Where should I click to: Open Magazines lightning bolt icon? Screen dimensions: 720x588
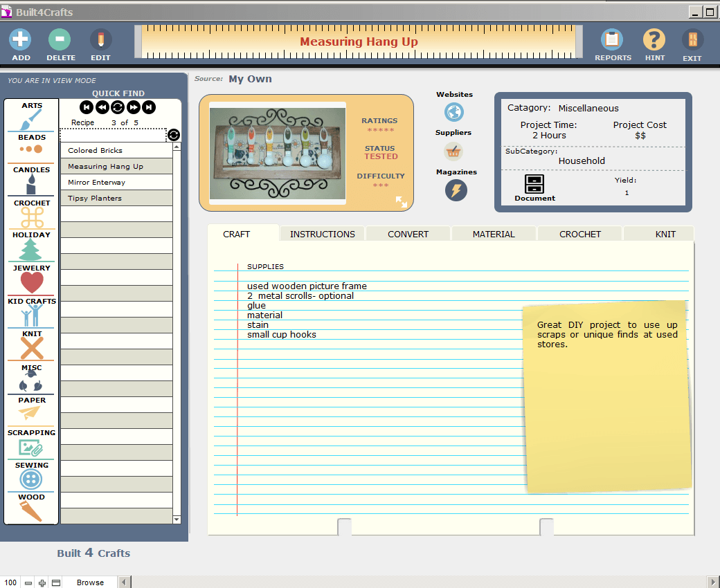click(x=456, y=190)
